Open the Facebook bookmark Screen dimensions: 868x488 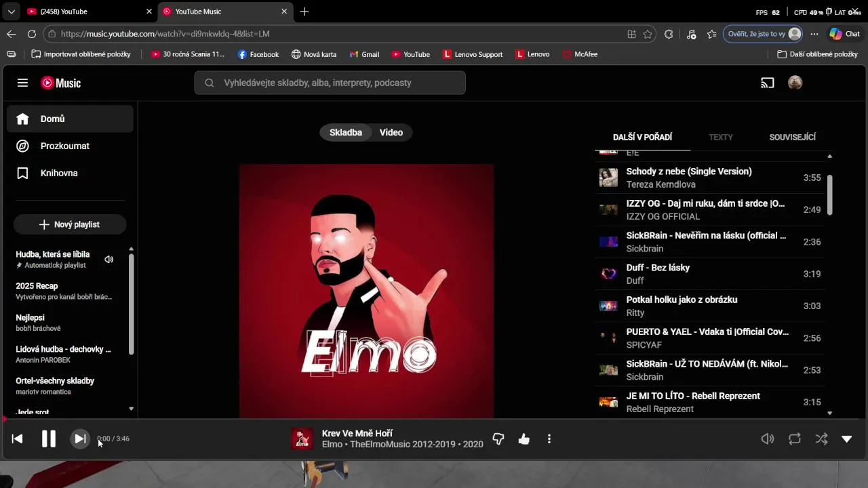258,54
